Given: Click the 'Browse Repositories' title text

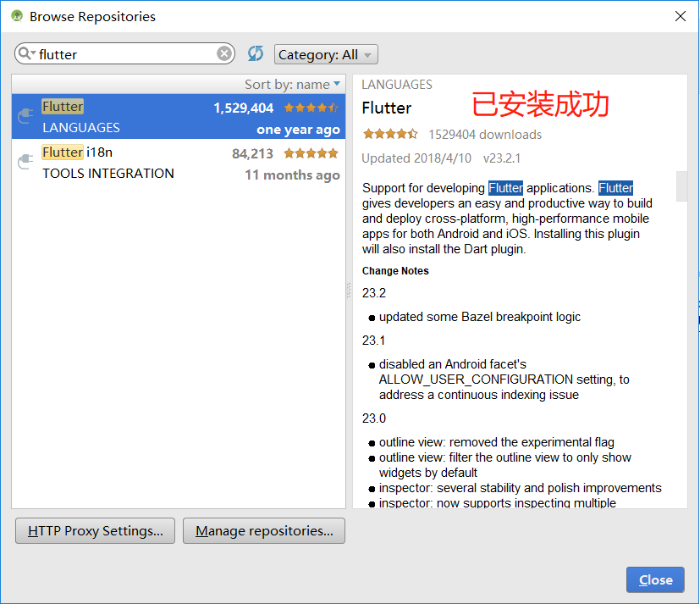Looking at the screenshot, I should 92,17.
